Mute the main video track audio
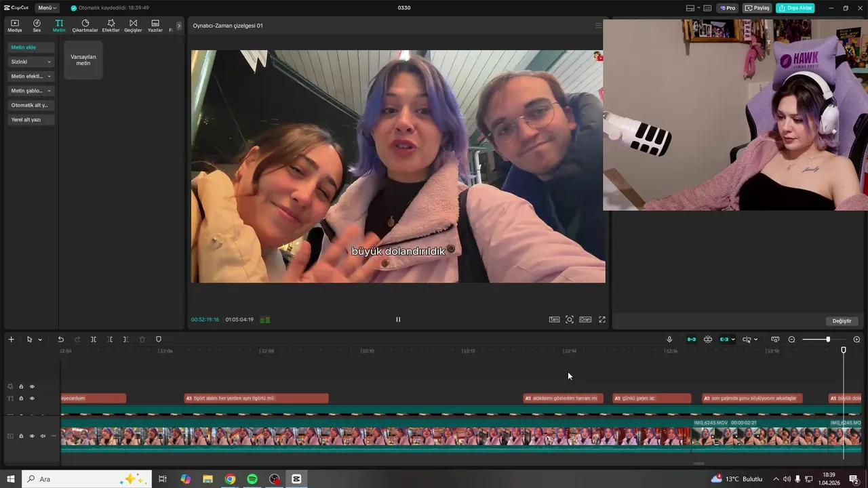 point(43,436)
